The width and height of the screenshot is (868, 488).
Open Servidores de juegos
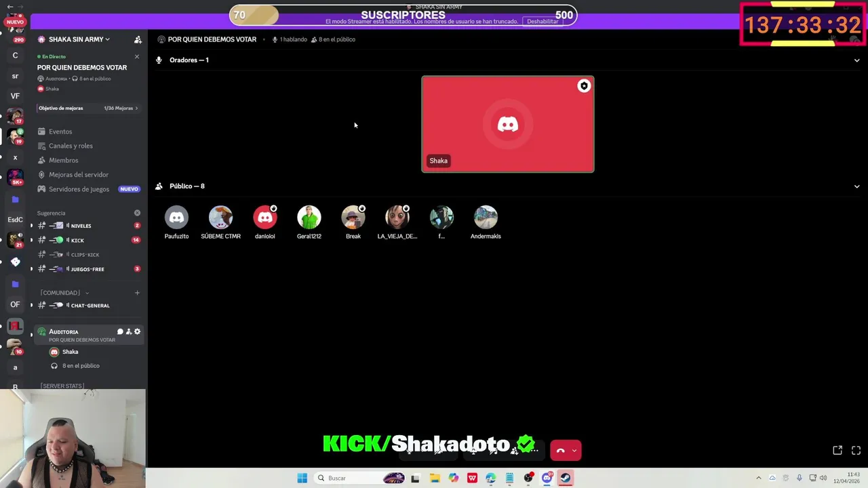point(79,189)
